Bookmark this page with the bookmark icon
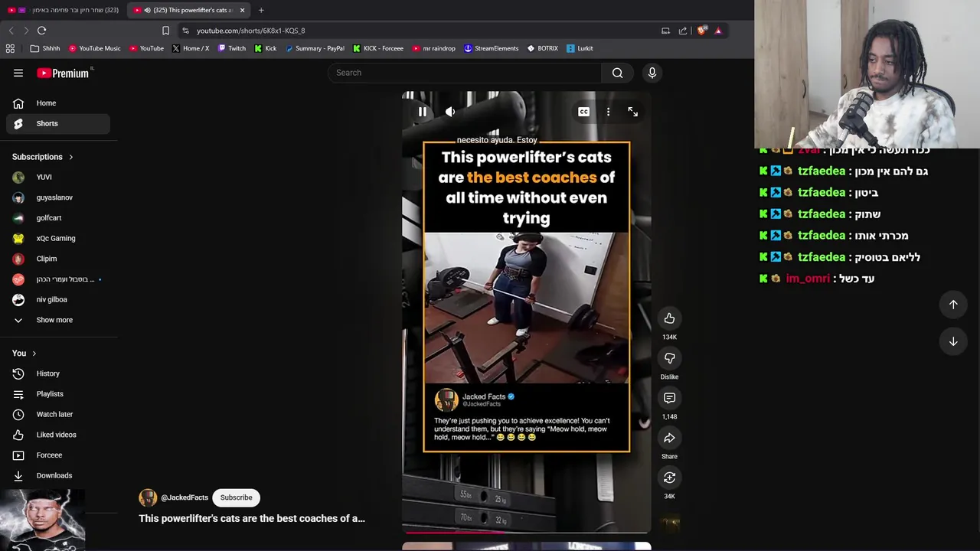The height and width of the screenshot is (551, 980). click(x=165, y=31)
